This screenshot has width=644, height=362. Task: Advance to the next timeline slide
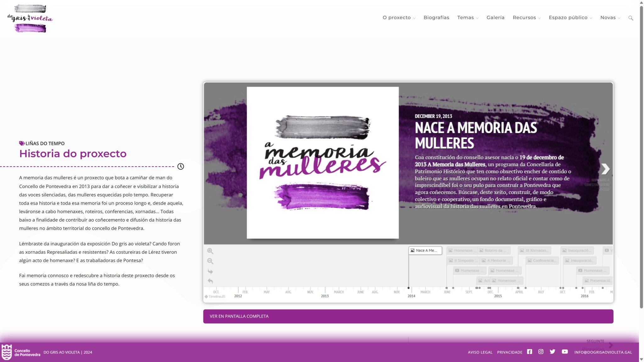pyautogui.click(x=605, y=169)
